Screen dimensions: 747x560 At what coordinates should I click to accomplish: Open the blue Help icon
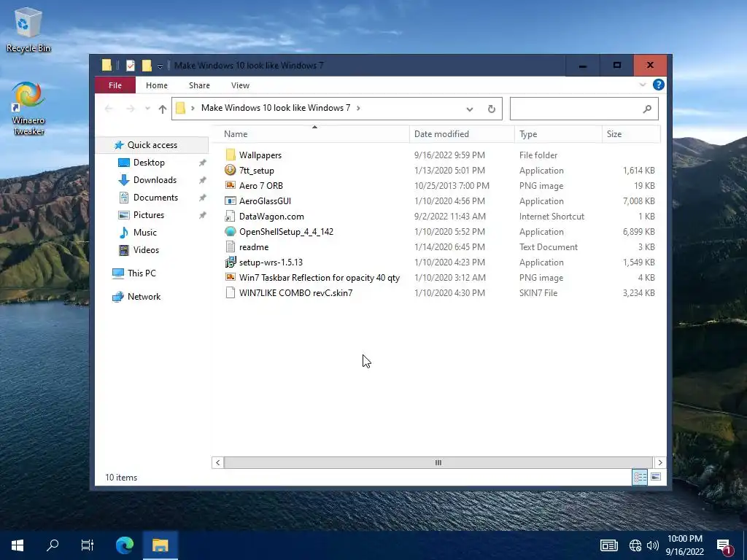pyautogui.click(x=659, y=85)
